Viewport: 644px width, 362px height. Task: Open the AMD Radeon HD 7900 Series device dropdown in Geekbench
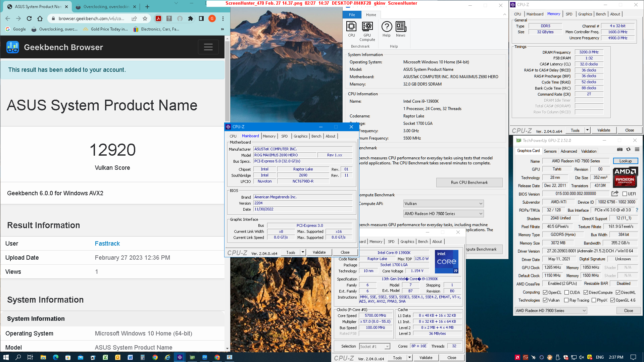point(443,214)
